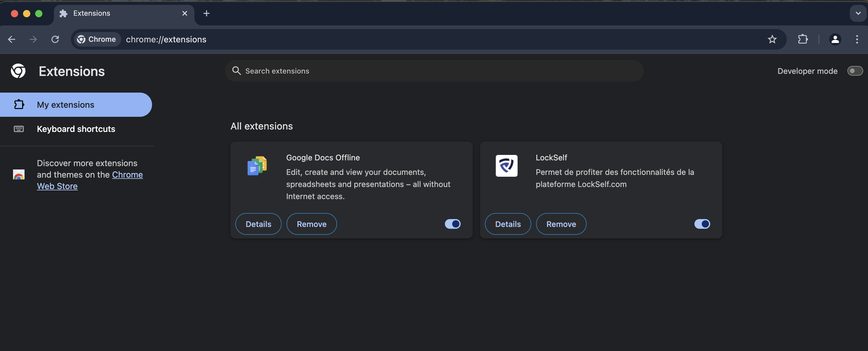Click the LockSelf extension icon

tap(506, 166)
